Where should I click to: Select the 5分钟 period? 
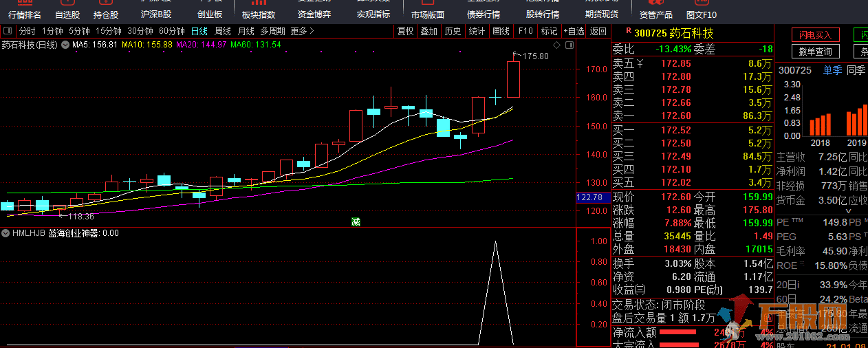tap(79, 31)
